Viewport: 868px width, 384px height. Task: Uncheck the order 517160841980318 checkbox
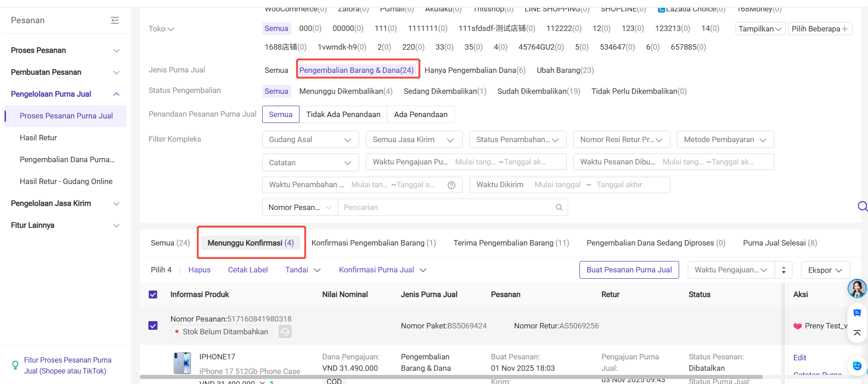pos(153,326)
